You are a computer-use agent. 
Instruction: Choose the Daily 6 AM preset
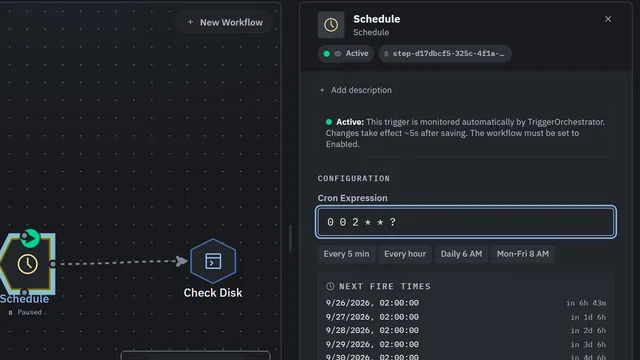461,254
